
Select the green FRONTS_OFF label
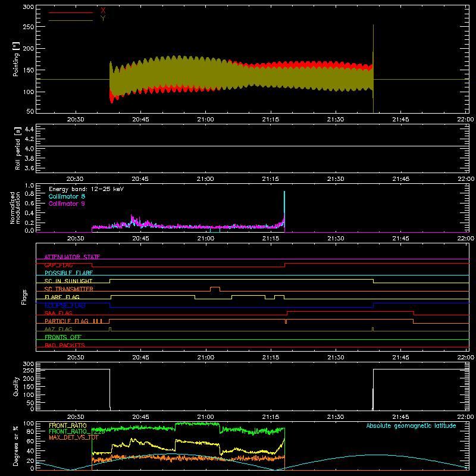click(x=63, y=337)
